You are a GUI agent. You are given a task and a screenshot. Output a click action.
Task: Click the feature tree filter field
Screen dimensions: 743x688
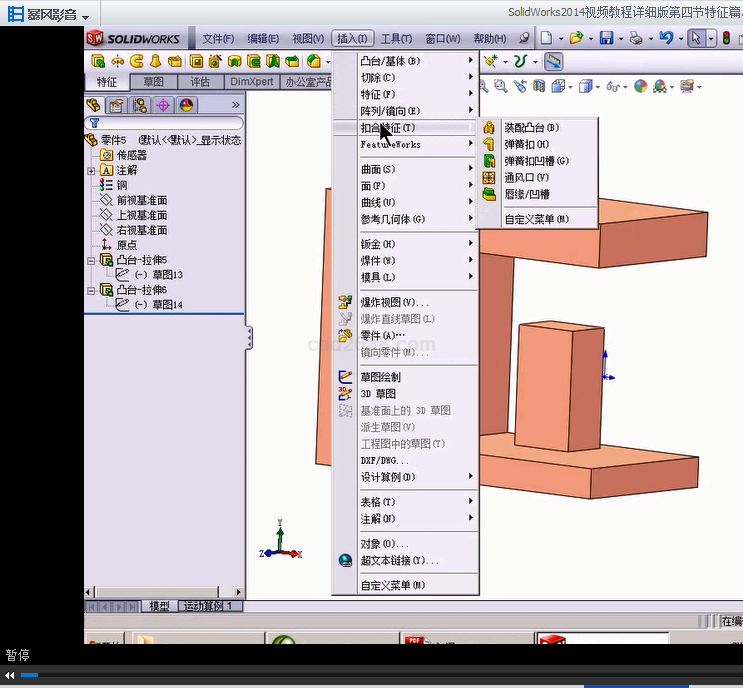[165, 123]
